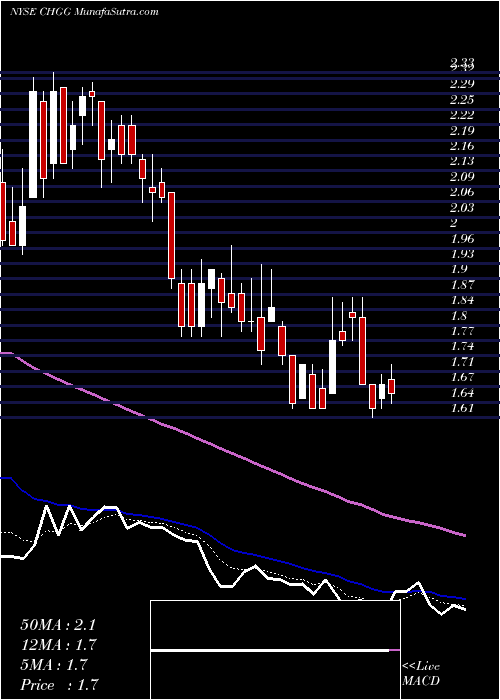Click the 2.06 price axis label
Viewport: 500px width, 700px height.
pos(462,192)
